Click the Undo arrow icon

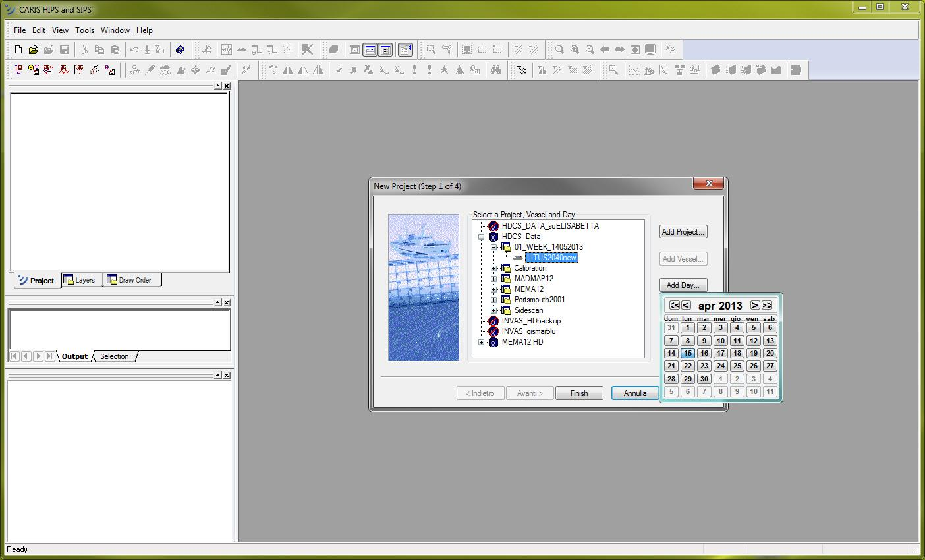134,49
